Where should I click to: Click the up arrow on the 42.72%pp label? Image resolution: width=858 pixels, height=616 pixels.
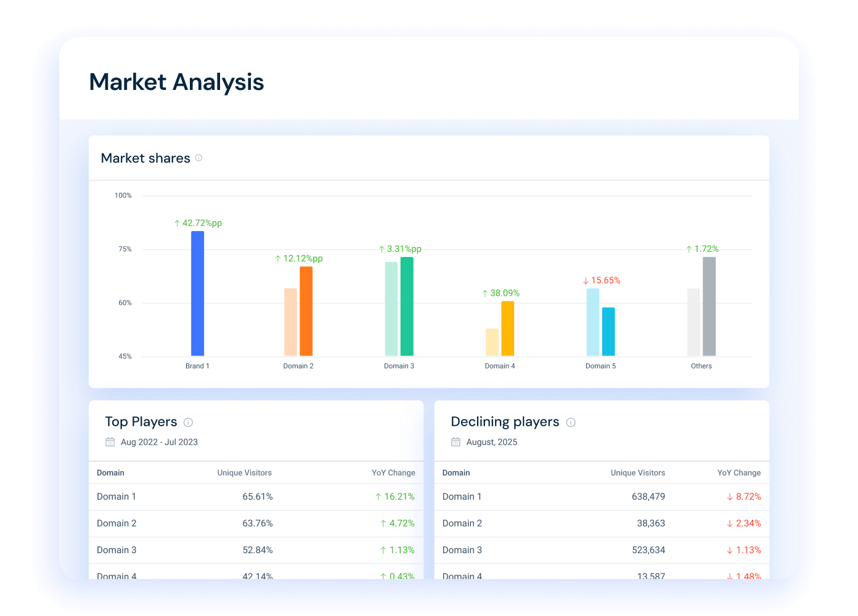(177, 222)
